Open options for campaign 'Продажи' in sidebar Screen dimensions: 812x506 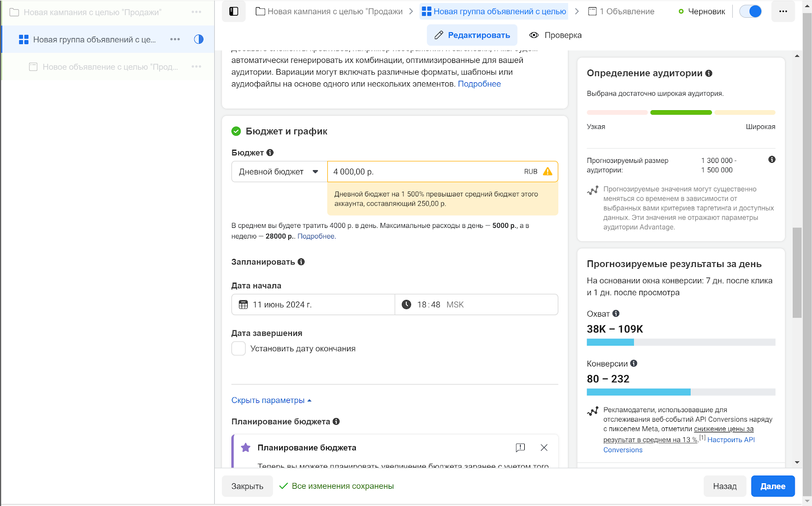click(x=196, y=12)
